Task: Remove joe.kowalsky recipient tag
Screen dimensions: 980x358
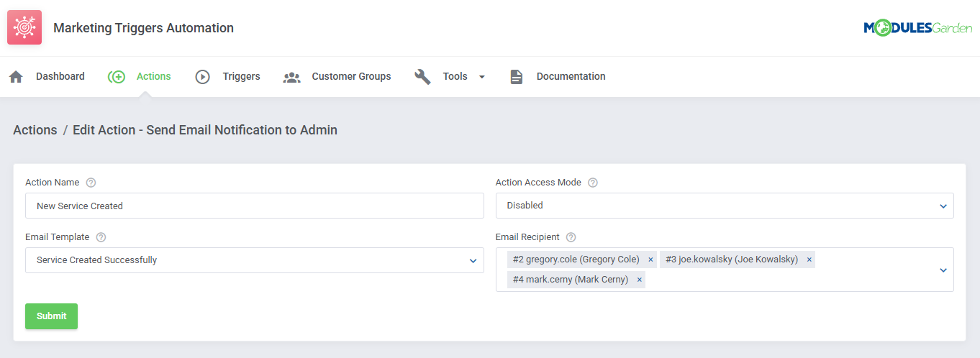Action: pos(809,260)
